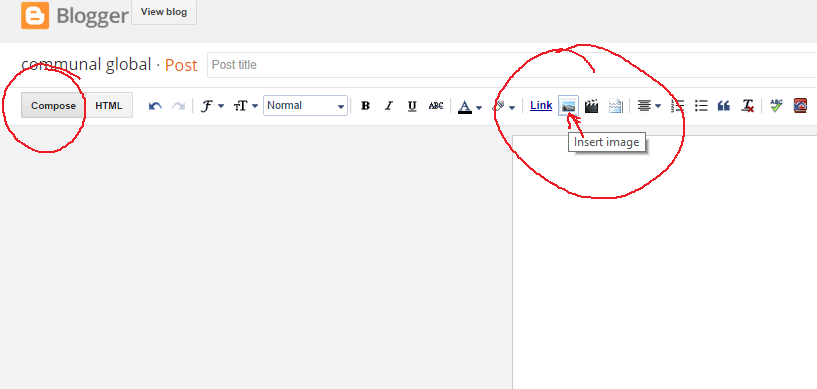817x389 pixels.
Task: Toggle italic formatting
Action: point(389,106)
